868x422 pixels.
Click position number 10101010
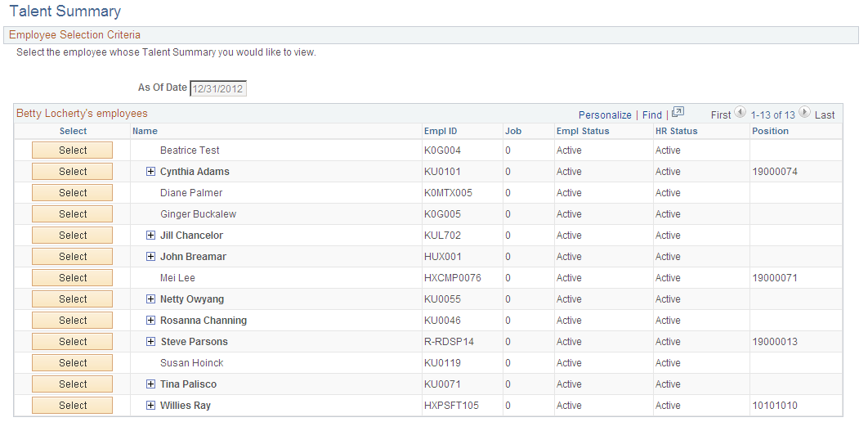click(x=775, y=406)
